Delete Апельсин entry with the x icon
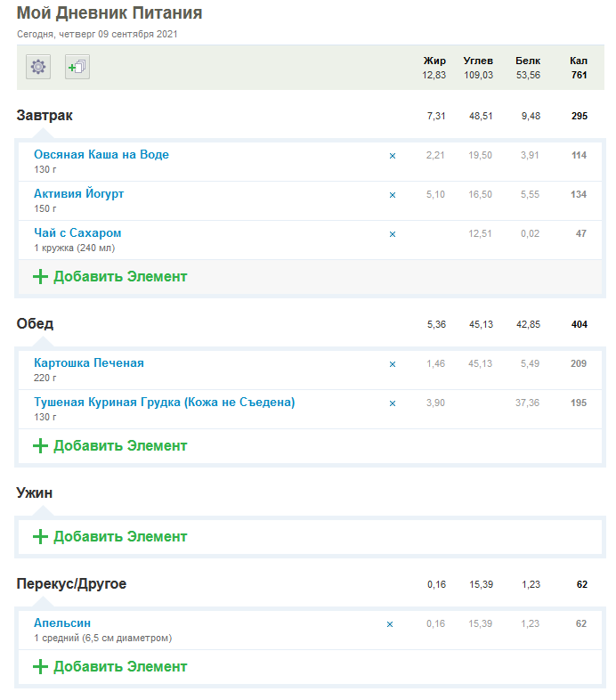Viewport: 616px width, 700px height. point(390,624)
